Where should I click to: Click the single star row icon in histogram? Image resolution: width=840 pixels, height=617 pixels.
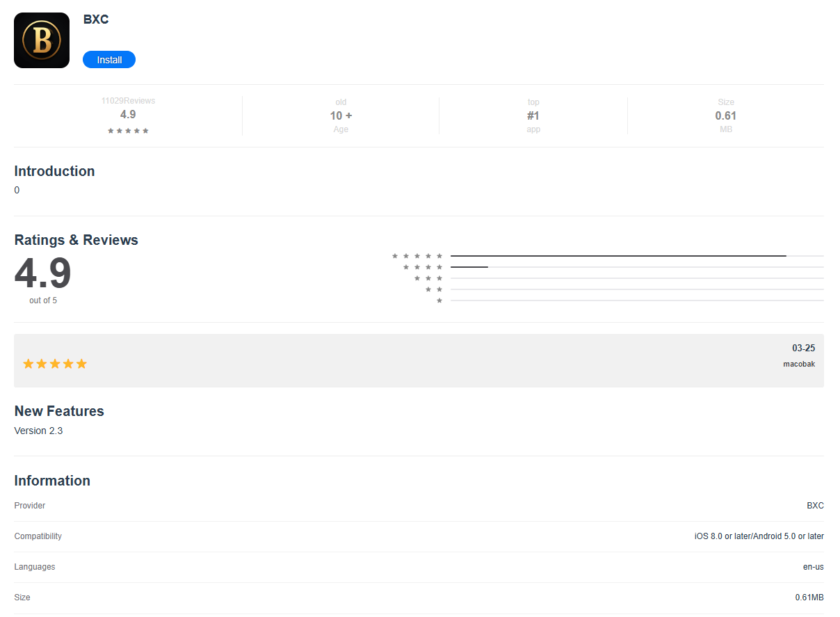pyautogui.click(x=439, y=301)
